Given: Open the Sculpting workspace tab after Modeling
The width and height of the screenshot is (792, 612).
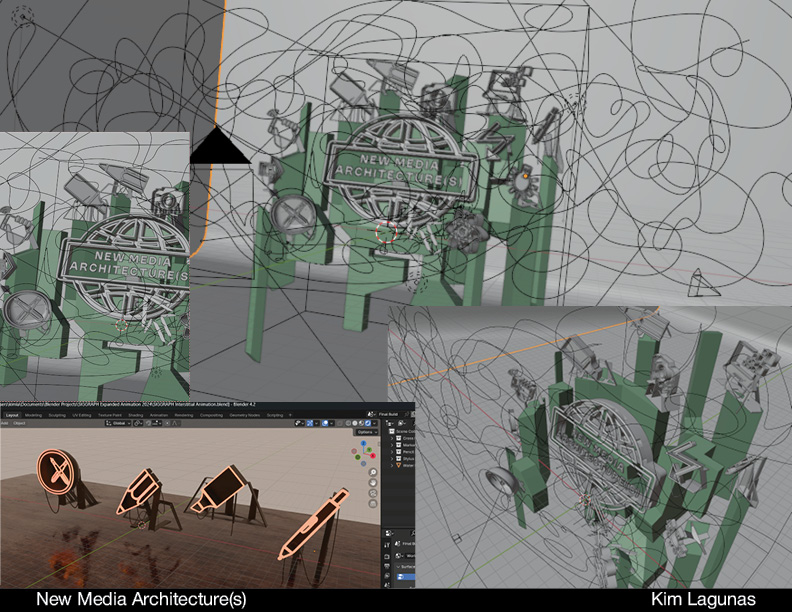Looking at the screenshot, I should [57, 415].
